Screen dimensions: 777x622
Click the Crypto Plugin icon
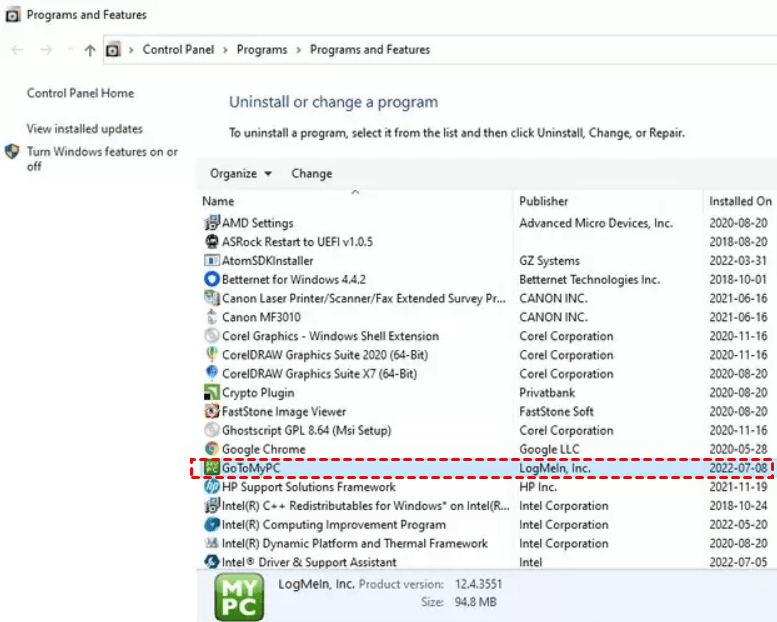click(212, 392)
